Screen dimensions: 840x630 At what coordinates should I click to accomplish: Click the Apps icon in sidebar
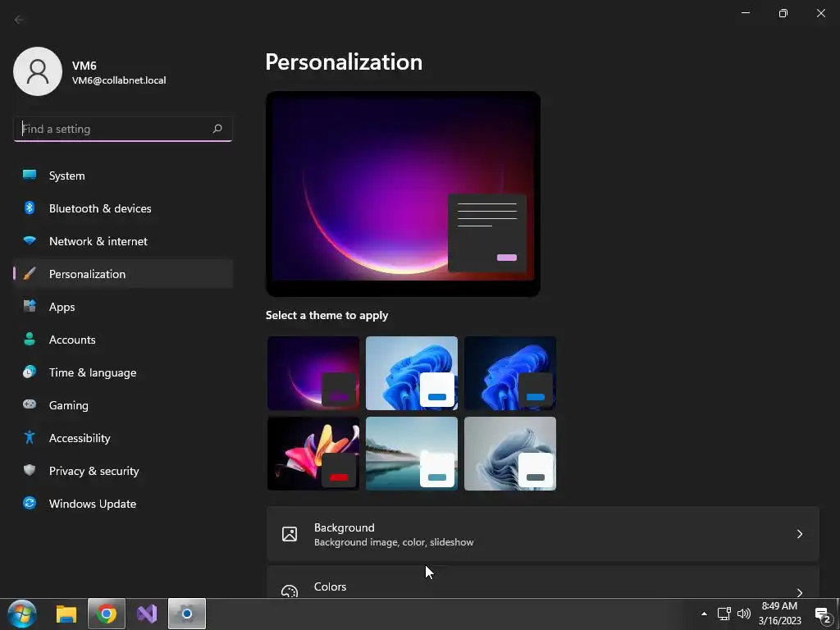click(30, 307)
